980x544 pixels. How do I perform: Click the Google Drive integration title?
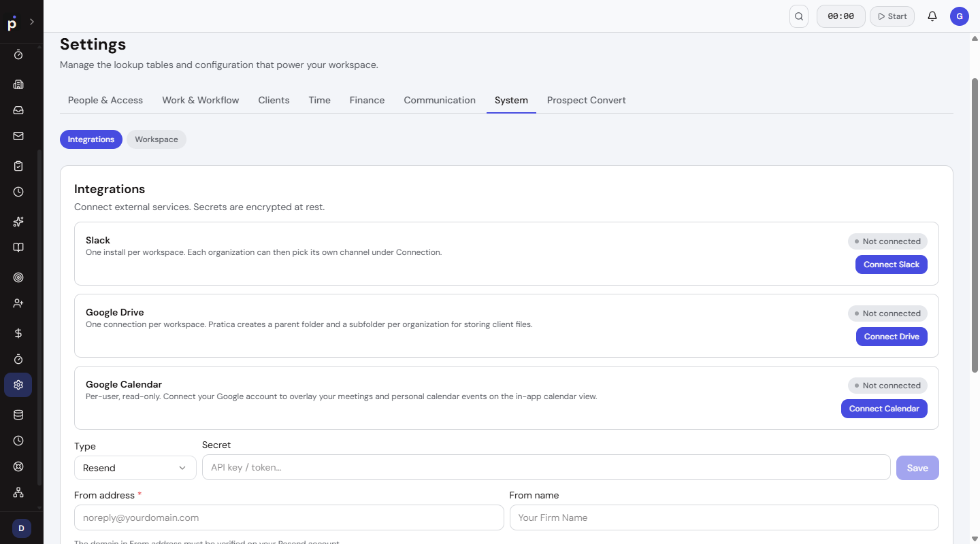(115, 312)
